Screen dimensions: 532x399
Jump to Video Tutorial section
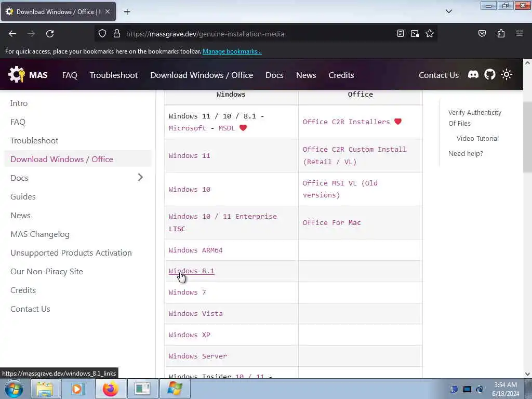click(477, 138)
